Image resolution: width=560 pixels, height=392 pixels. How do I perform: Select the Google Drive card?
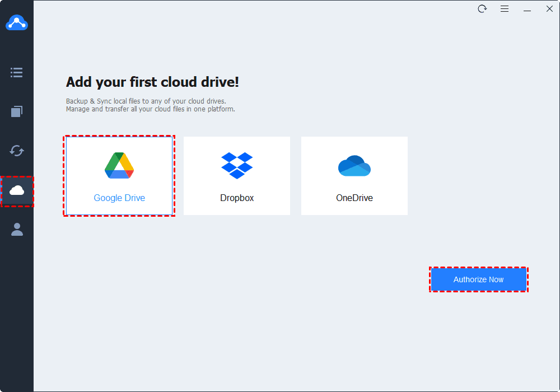pos(119,176)
